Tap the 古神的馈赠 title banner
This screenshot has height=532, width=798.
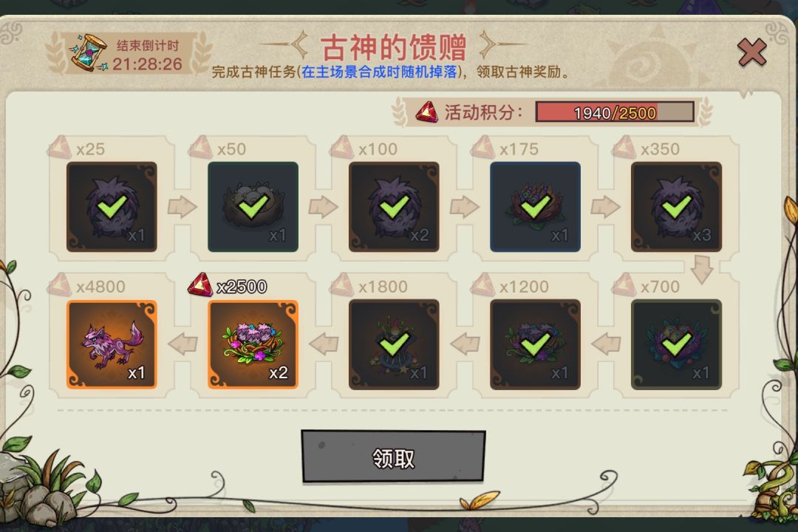[393, 47]
